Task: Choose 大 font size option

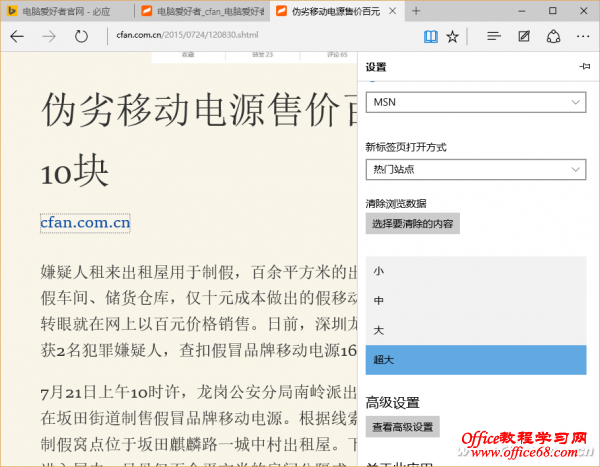Action: [x=476, y=330]
